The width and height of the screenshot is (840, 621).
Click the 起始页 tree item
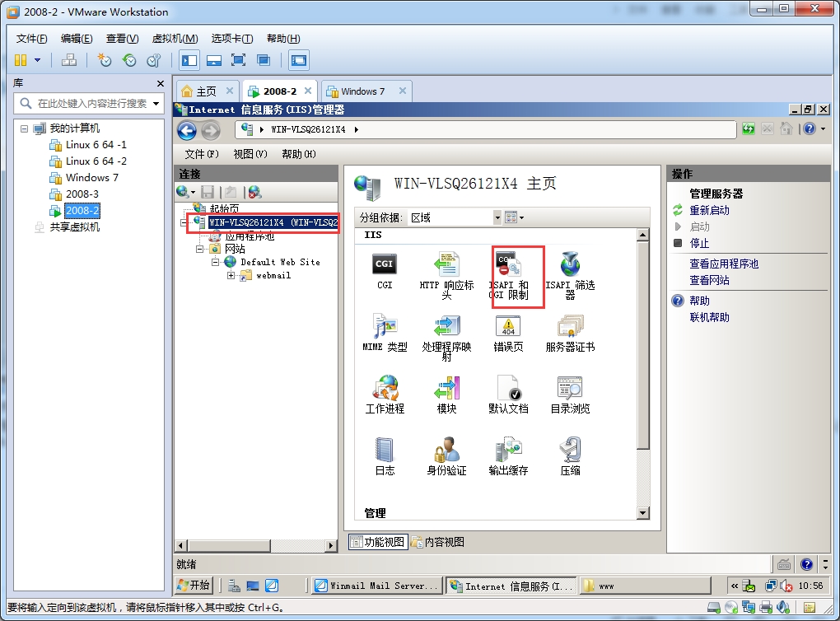(224, 208)
